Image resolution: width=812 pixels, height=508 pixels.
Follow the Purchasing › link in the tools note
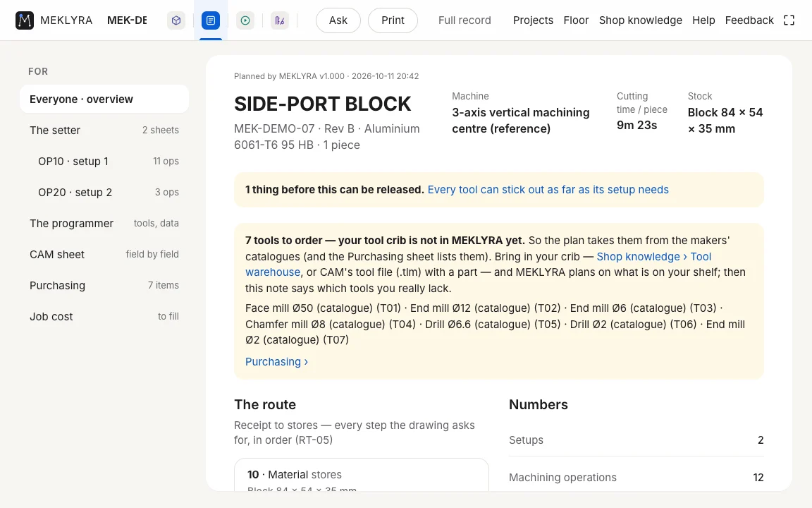276,362
